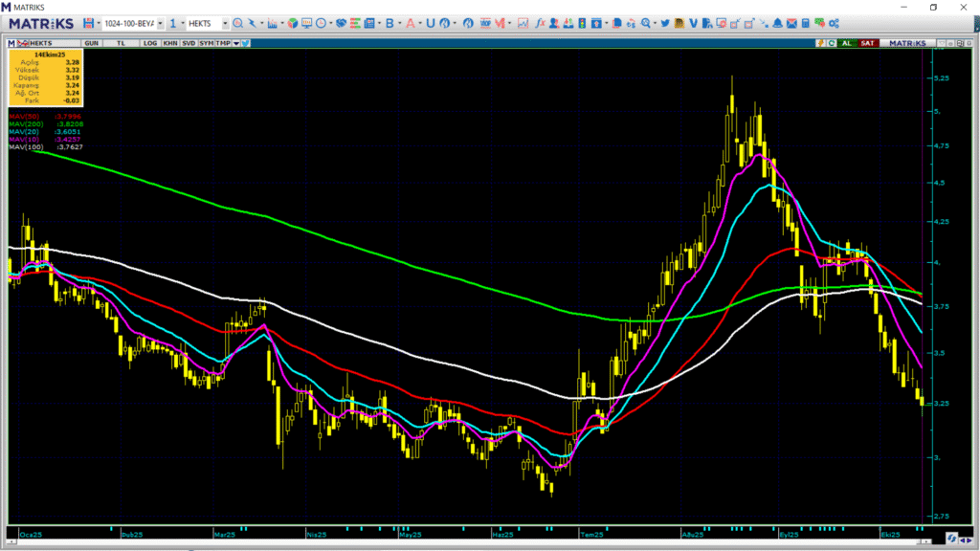Select the GUN period tab

[92, 43]
